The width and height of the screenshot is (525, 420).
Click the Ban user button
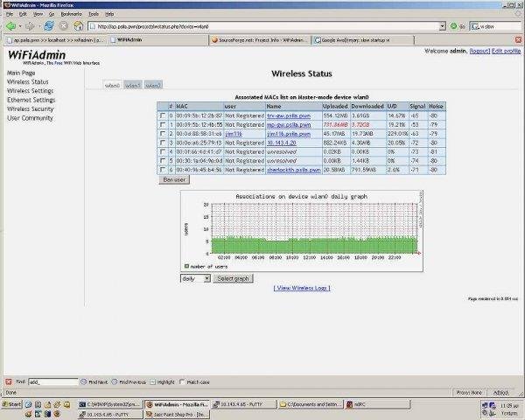[174, 179]
